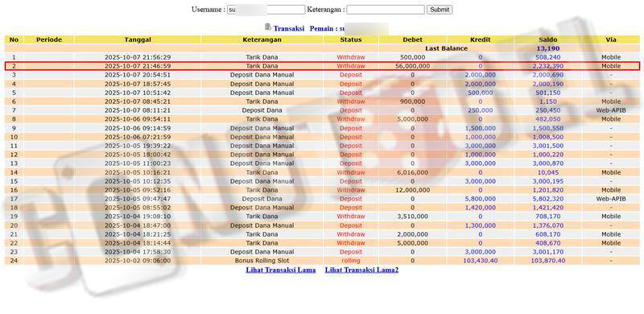Click the Saldo column header
The height and width of the screenshot is (314, 644).
[548, 39]
